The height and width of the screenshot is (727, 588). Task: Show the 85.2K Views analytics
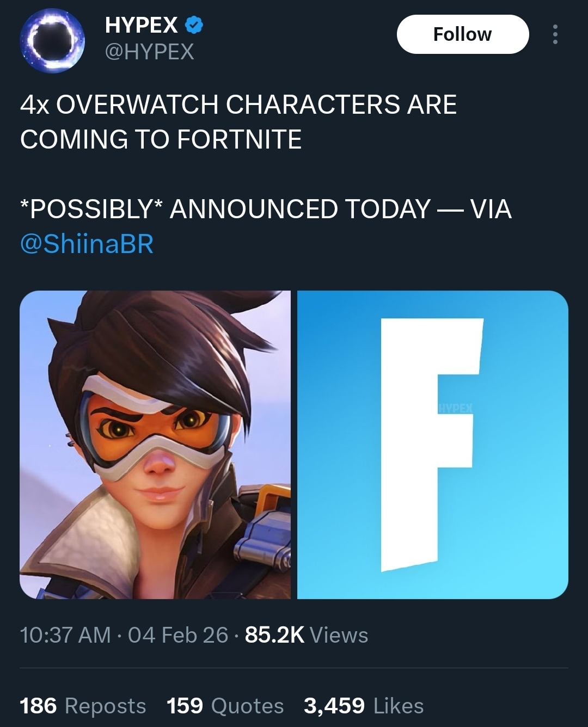coord(307,635)
